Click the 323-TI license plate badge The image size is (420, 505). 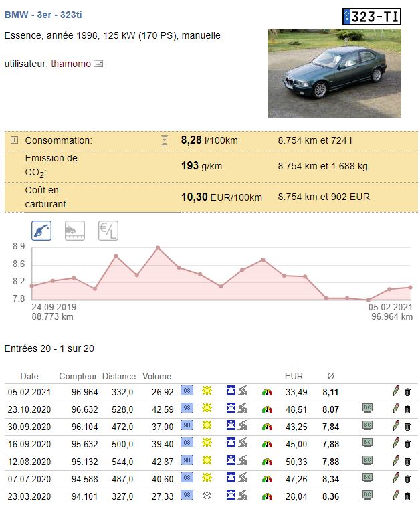pyautogui.click(x=372, y=17)
